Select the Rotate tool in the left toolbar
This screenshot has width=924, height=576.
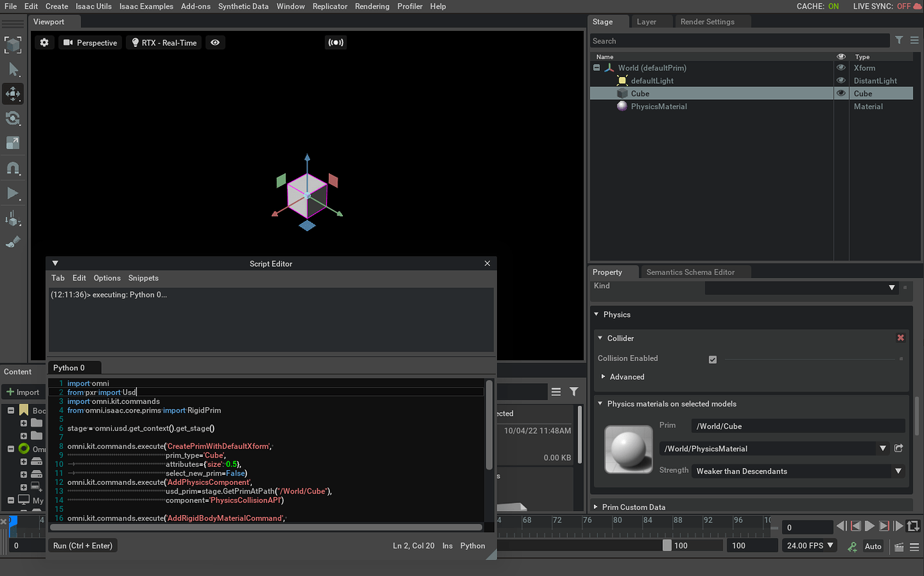click(13, 118)
